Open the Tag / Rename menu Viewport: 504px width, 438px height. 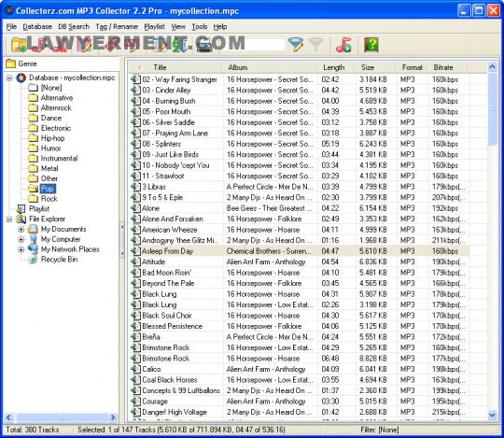tap(117, 27)
